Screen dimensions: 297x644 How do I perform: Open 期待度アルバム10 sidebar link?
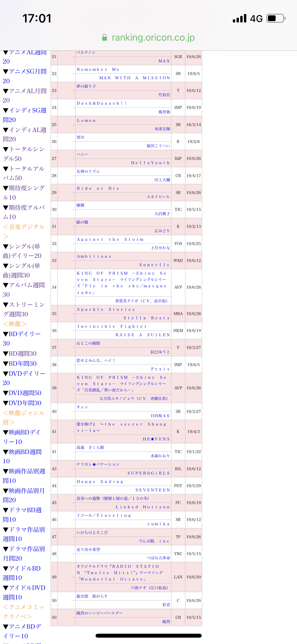[24, 212]
